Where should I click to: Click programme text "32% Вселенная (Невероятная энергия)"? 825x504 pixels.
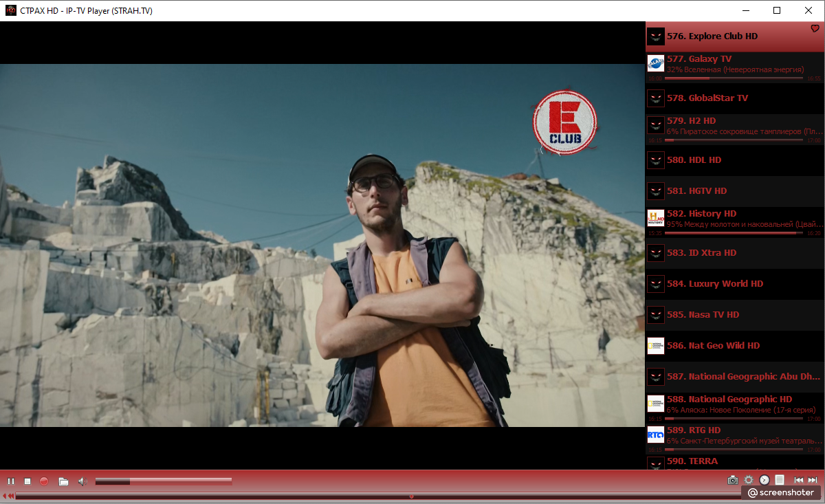point(735,69)
